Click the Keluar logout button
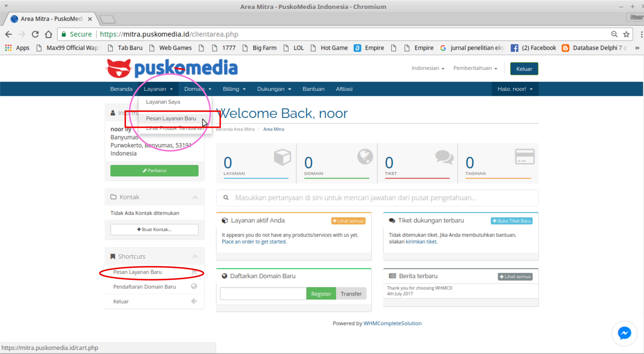 (524, 69)
